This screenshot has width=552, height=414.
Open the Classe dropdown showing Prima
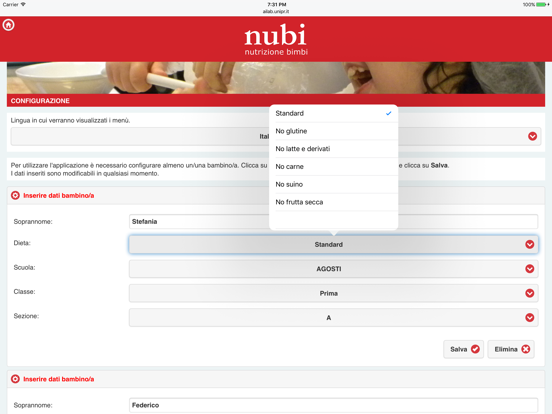(x=333, y=293)
